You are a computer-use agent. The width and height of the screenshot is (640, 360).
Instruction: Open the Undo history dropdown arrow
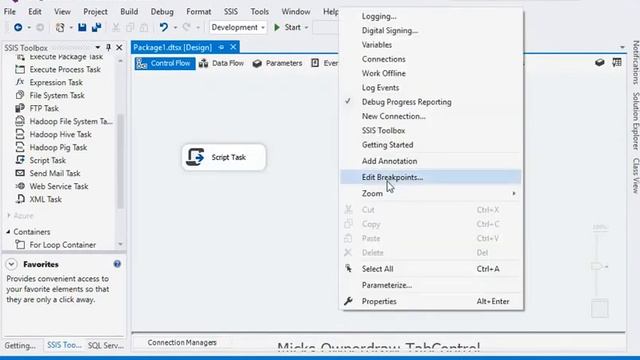175,27
